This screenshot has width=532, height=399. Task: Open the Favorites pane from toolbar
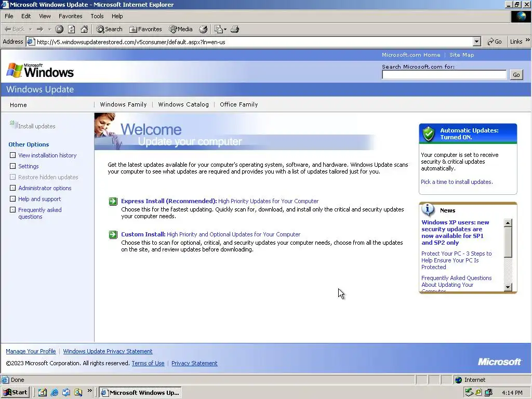(145, 29)
